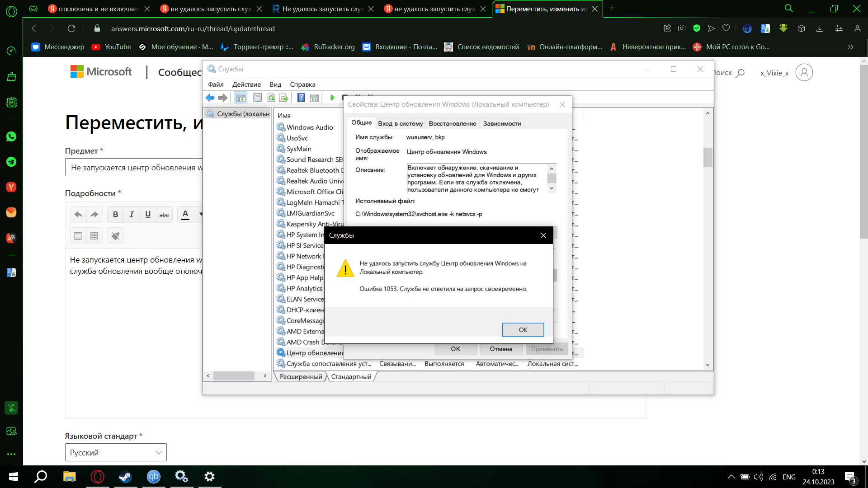Image resolution: width=868 pixels, height=488 pixels.
Task: Open GX Control speedometer sidebar icon
Action: pyautogui.click(x=11, y=51)
